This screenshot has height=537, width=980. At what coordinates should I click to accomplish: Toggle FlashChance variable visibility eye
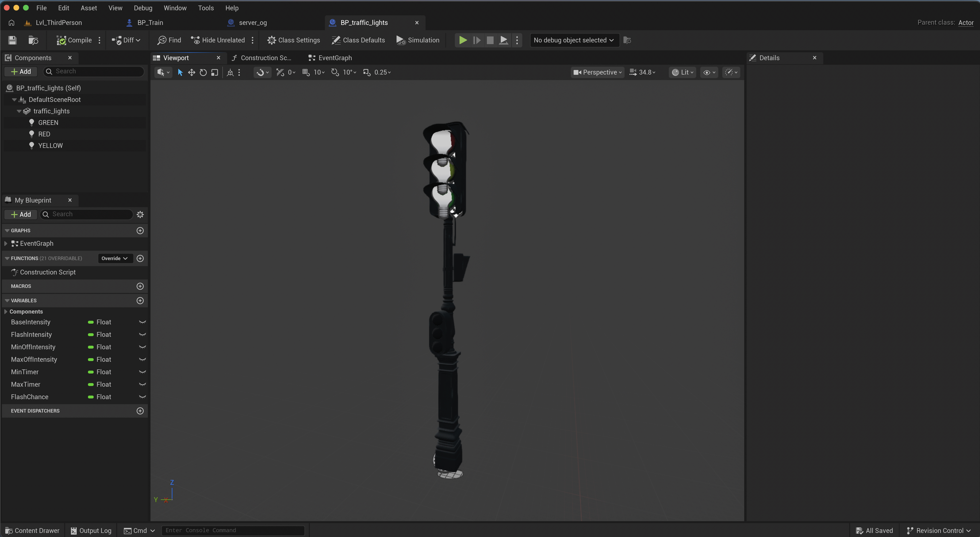pyautogui.click(x=142, y=397)
